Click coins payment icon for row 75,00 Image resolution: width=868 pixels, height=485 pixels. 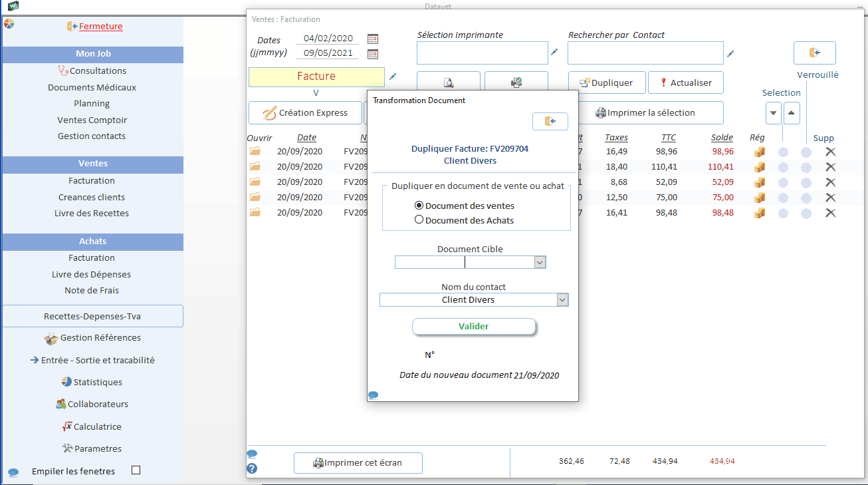tap(760, 198)
